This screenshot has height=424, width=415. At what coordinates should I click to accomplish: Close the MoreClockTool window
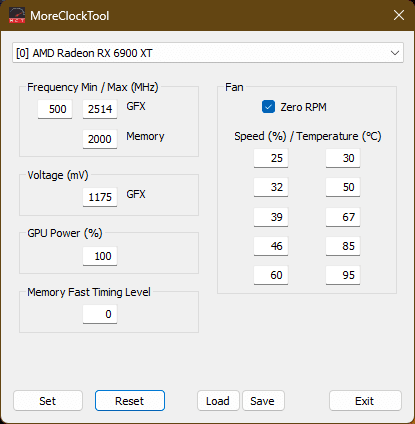399,15
